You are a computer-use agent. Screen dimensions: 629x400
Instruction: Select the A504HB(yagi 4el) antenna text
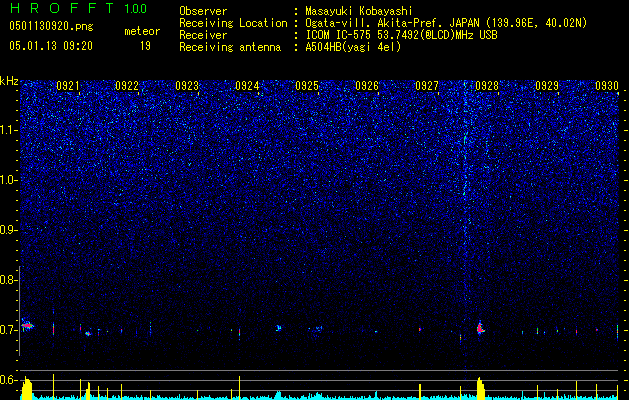click(x=353, y=47)
